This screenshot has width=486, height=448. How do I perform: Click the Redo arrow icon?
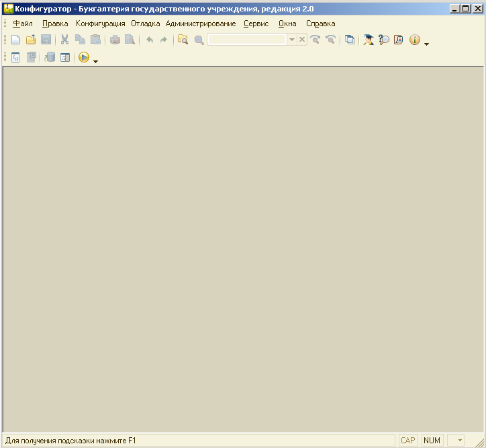(164, 40)
